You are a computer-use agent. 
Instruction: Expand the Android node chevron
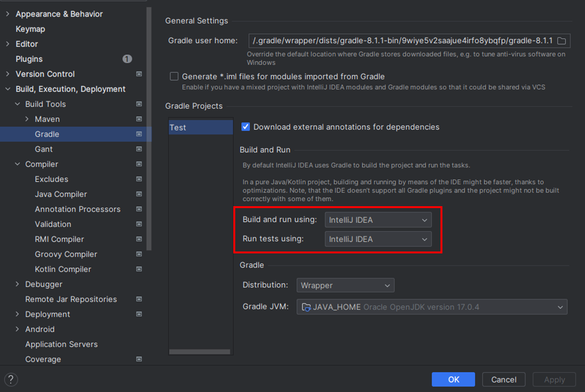pos(17,329)
